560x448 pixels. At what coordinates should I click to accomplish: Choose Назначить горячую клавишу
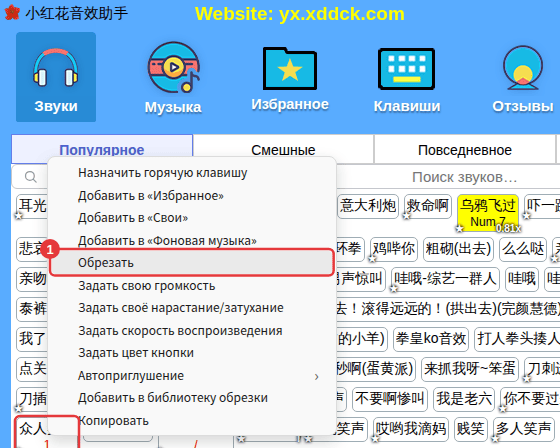tap(192, 173)
